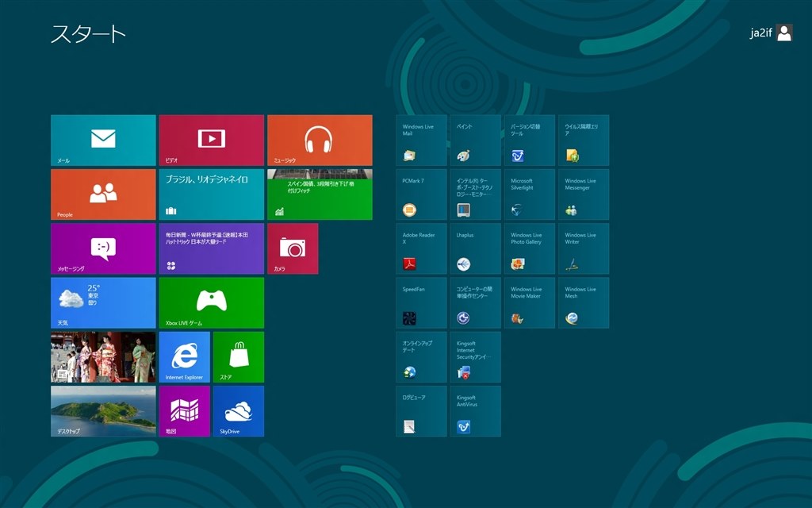Open the メッセージング (Messaging) tile
The image size is (812, 508).
click(103, 248)
